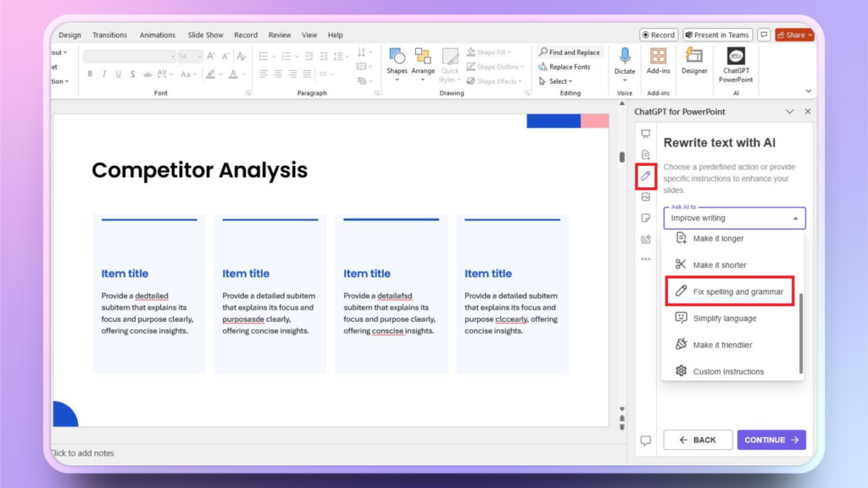
Task: Center the text
Action: pos(278,74)
